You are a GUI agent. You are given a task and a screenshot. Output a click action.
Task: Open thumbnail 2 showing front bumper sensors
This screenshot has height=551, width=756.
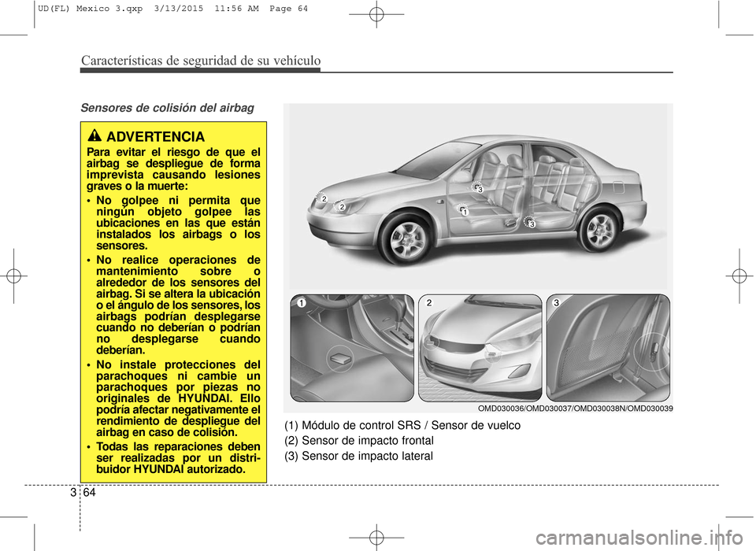coord(480,348)
